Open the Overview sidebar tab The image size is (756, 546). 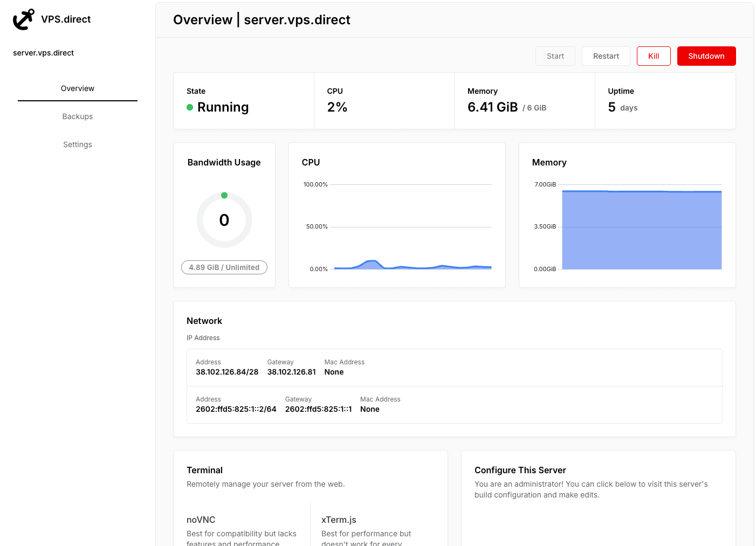(78, 88)
